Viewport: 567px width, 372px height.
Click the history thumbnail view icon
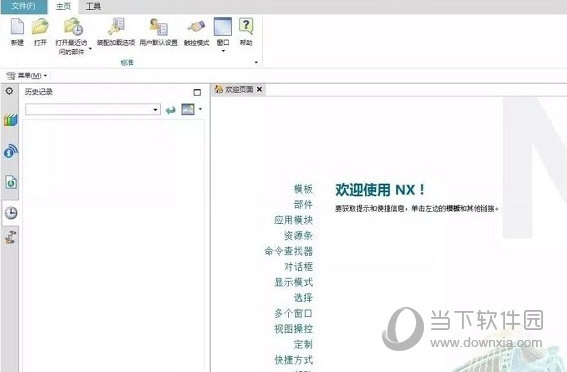(188, 109)
